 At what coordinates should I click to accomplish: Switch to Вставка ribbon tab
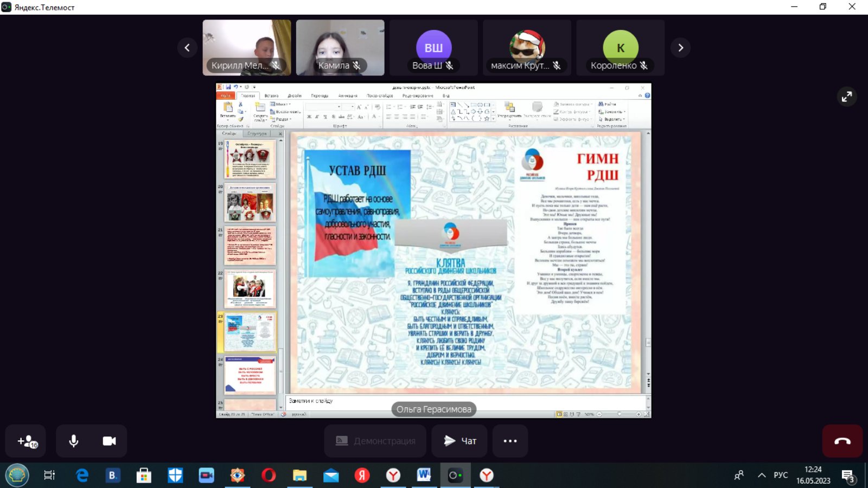point(271,95)
